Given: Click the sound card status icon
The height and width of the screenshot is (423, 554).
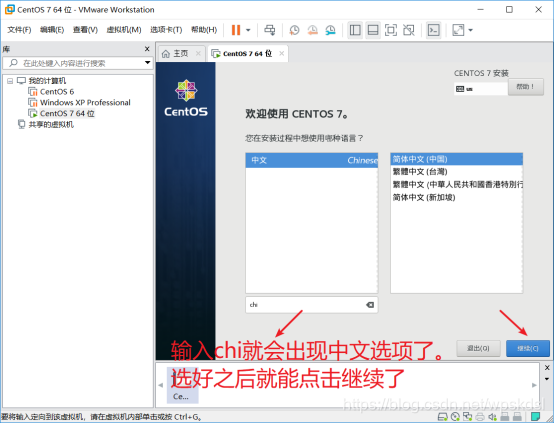Looking at the screenshot, I should tap(492, 417).
